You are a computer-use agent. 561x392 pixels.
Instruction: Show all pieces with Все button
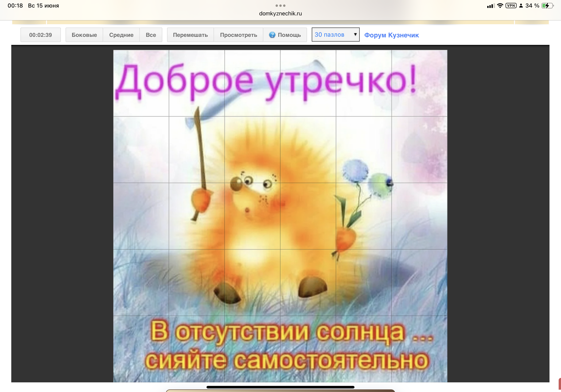pos(151,35)
